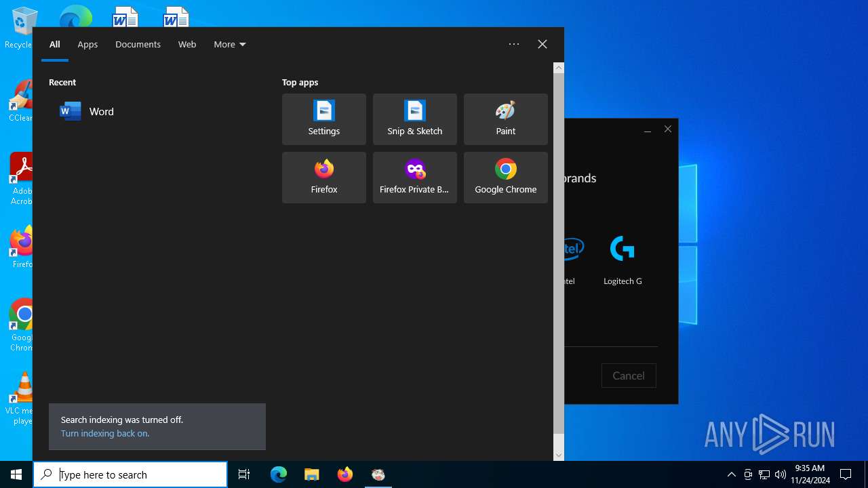This screenshot has width=868, height=488.
Task: Switch to the Apps search tab
Action: (87, 44)
